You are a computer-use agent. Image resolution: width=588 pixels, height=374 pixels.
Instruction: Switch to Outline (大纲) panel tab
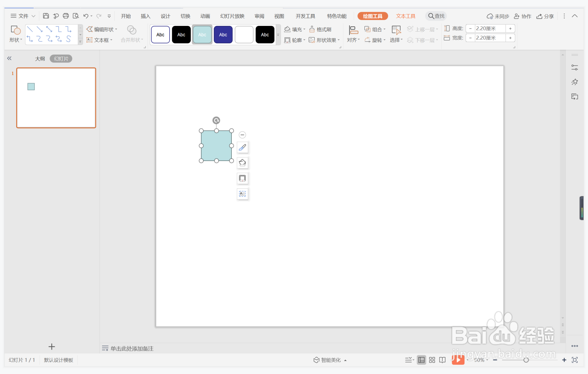coord(40,59)
